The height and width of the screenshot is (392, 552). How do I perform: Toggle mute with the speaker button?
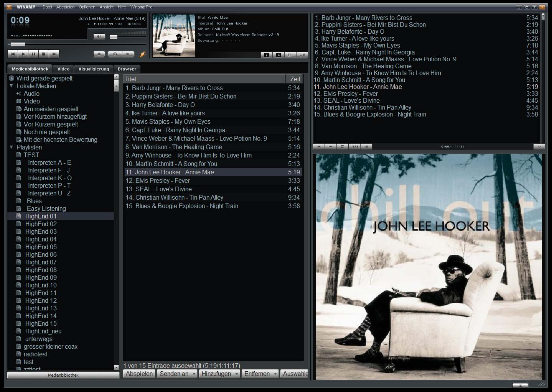pyautogui.click(x=99, y=36)
